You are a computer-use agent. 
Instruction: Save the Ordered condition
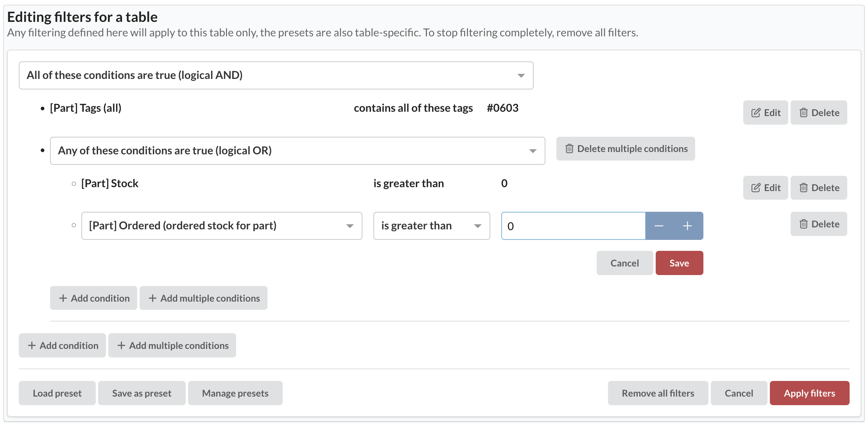(679, 263)
